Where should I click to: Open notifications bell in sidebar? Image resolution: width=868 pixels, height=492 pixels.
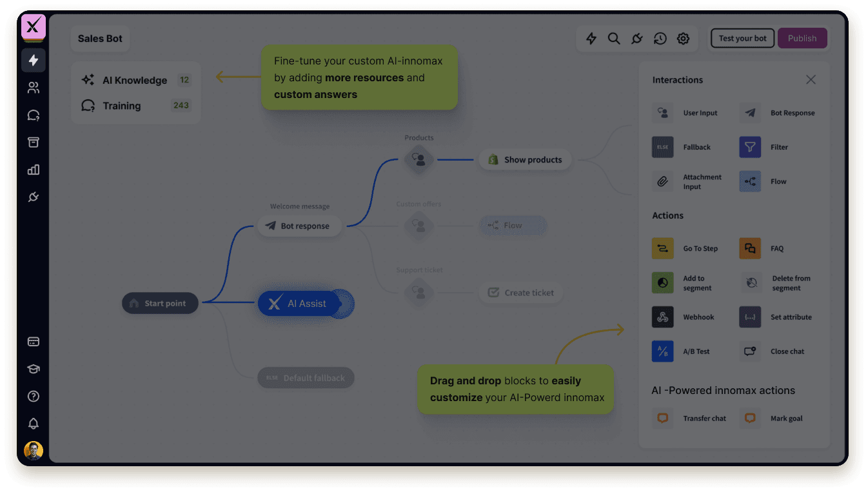34,423
